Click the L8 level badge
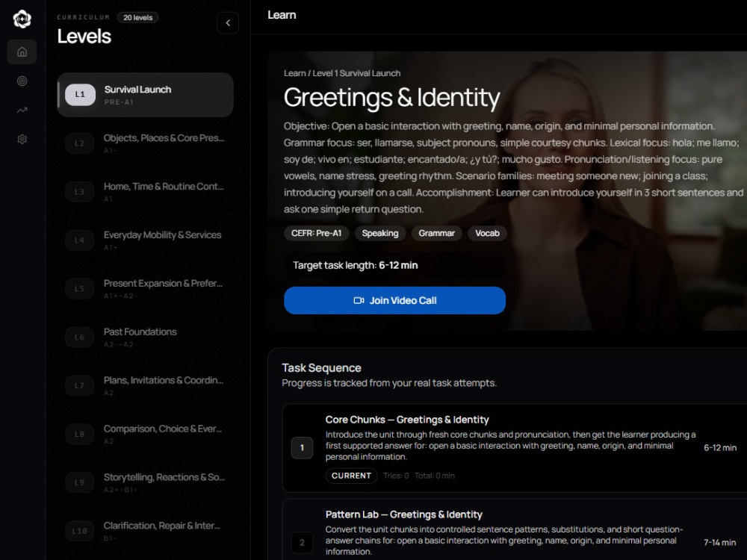 [80, 435]
